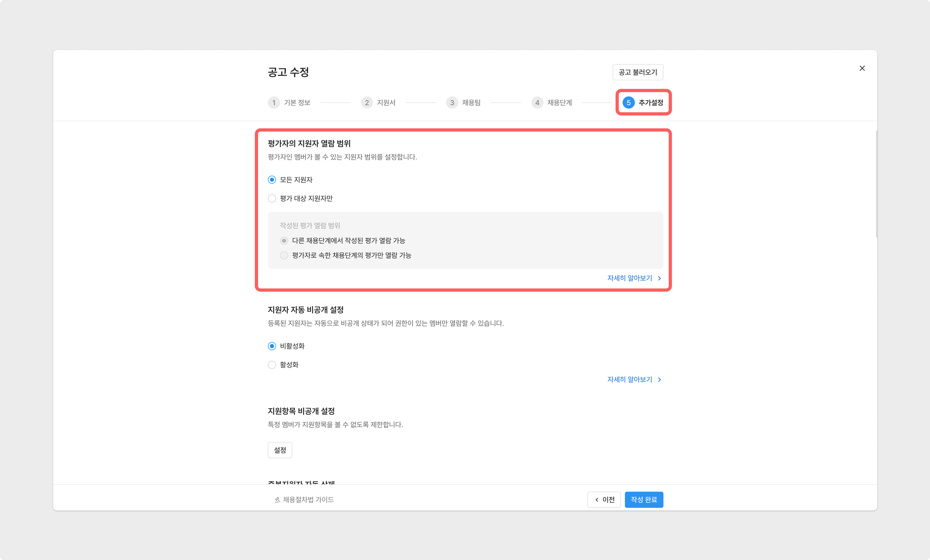
Task: Open 자세히 알아보기 under 자동 비공개 설정
Action: (x=634, y=380)
